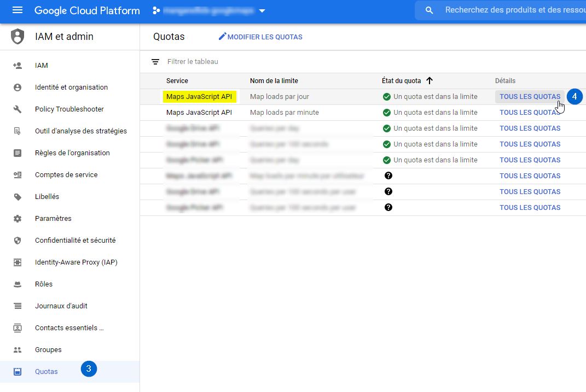This screenshot has height=392, width=586.
Task: Click the État du quota column header text
Action: [402, 80]
